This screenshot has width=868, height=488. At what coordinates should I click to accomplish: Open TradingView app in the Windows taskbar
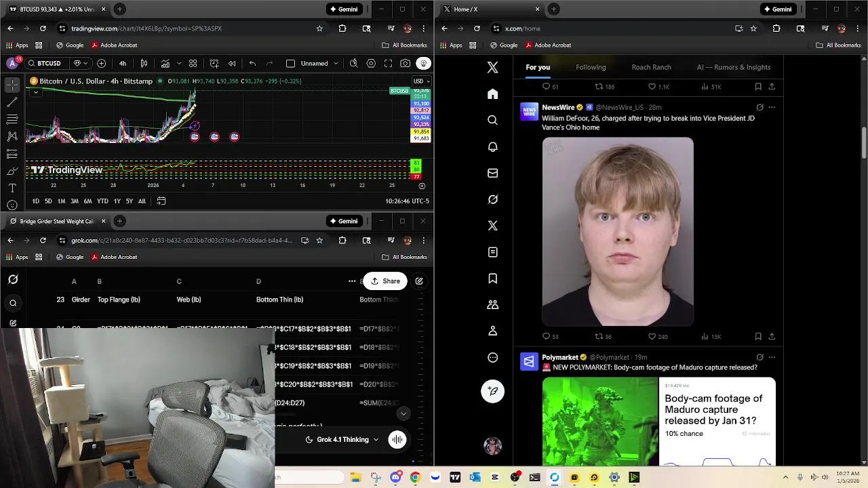tap(455, 477)
